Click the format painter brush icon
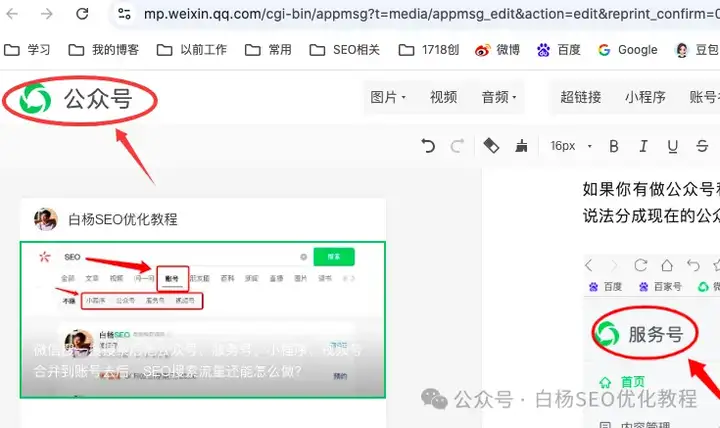 [x=521, y=146]
